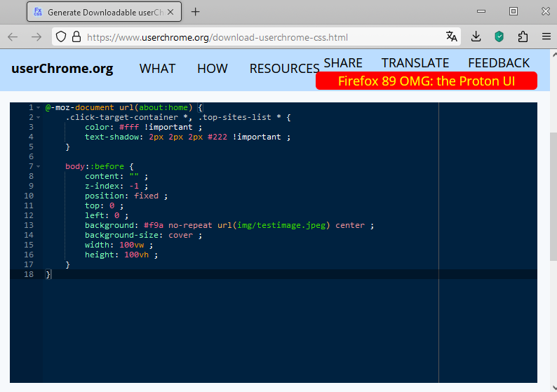Viewport: 557px width, 392px height.
Task: Click the tracking protection shield icon
Action: (61, 37)
